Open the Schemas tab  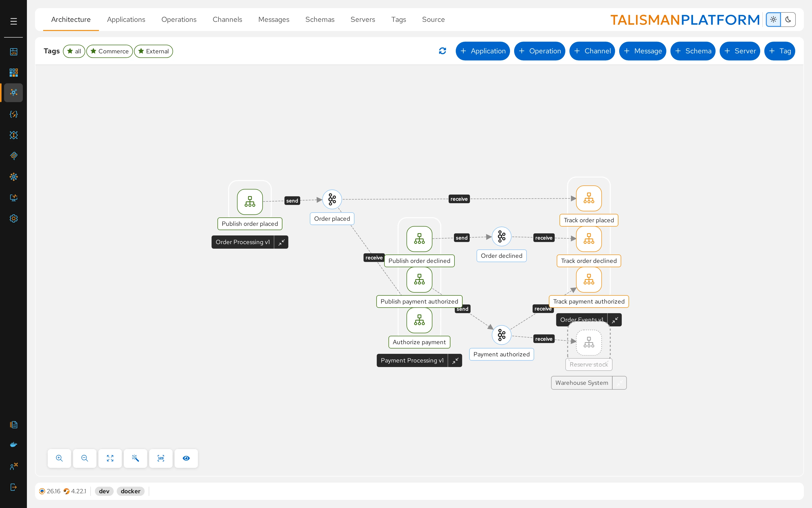320,20
